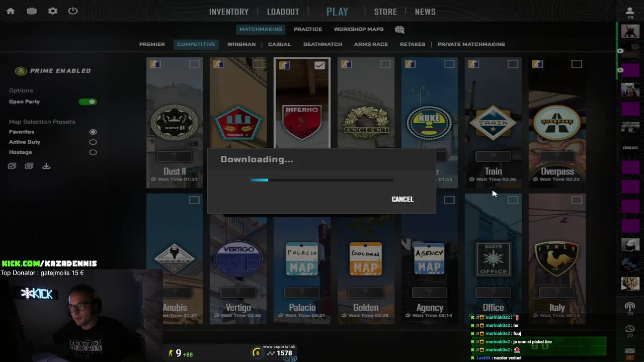Viewport: 644px width, 362px height.
Task: Click the clear preset icon under Hostage
Action: [x=29, y=166]
